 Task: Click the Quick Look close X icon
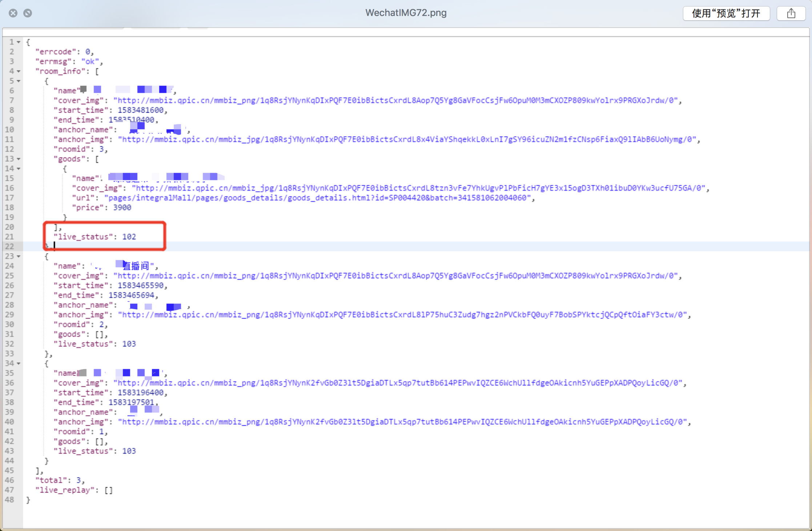[13, 13]
